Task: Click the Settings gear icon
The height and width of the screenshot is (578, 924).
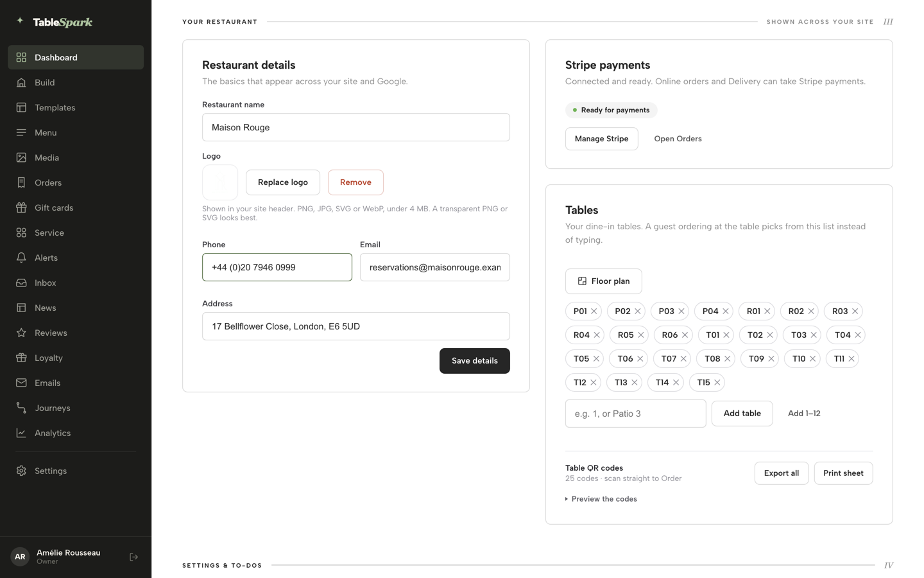Action: click(21, 471)
